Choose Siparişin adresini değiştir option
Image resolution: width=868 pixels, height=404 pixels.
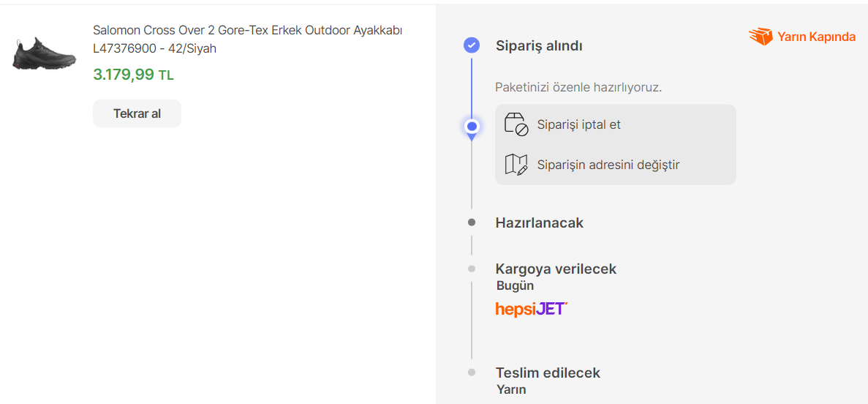[608, 165]
